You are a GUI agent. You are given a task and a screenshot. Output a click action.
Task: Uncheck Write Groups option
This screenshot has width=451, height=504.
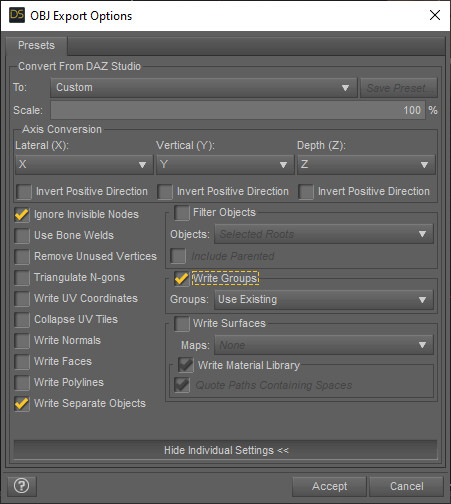(182, 278)
